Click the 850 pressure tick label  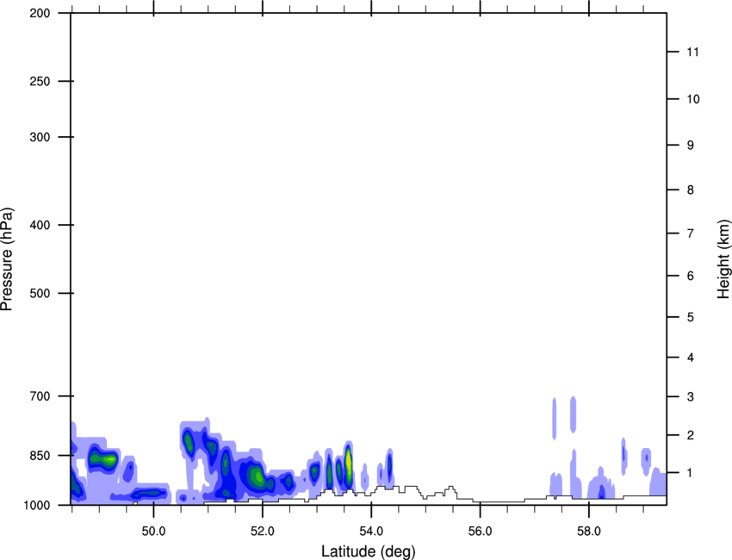40,456
